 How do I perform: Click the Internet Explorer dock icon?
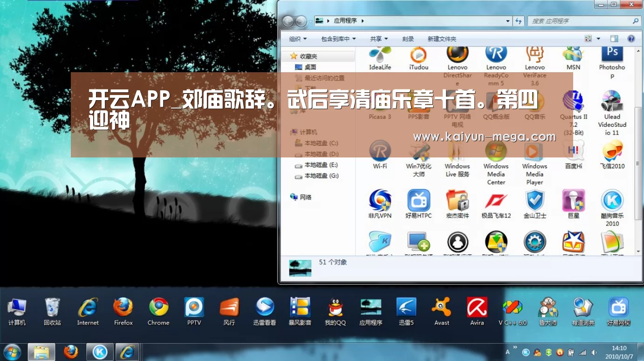point(88,311)
